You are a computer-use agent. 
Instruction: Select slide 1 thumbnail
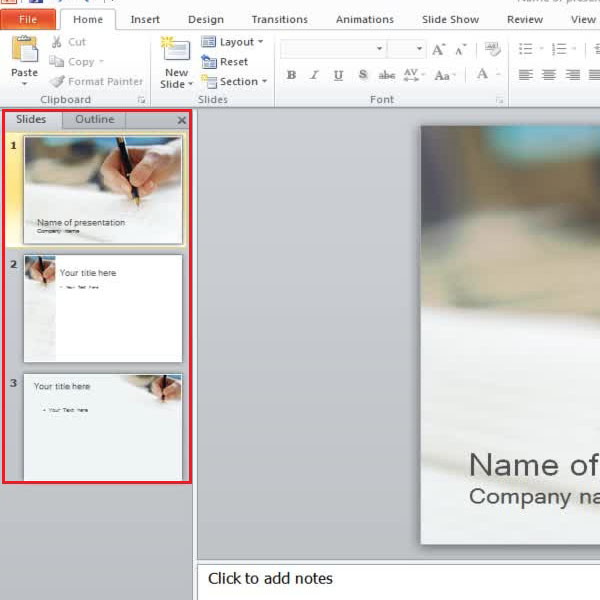point(103,190)
